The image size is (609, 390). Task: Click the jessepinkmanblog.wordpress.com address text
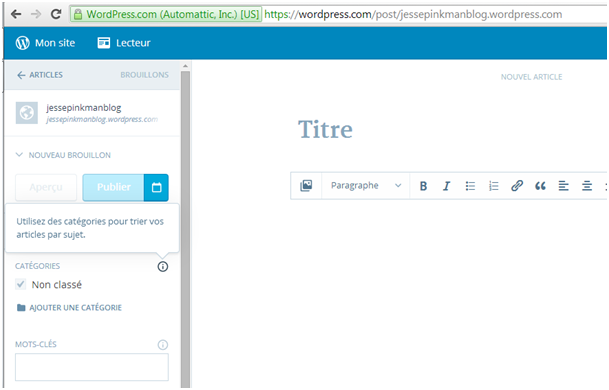click(x=102, y=120)
